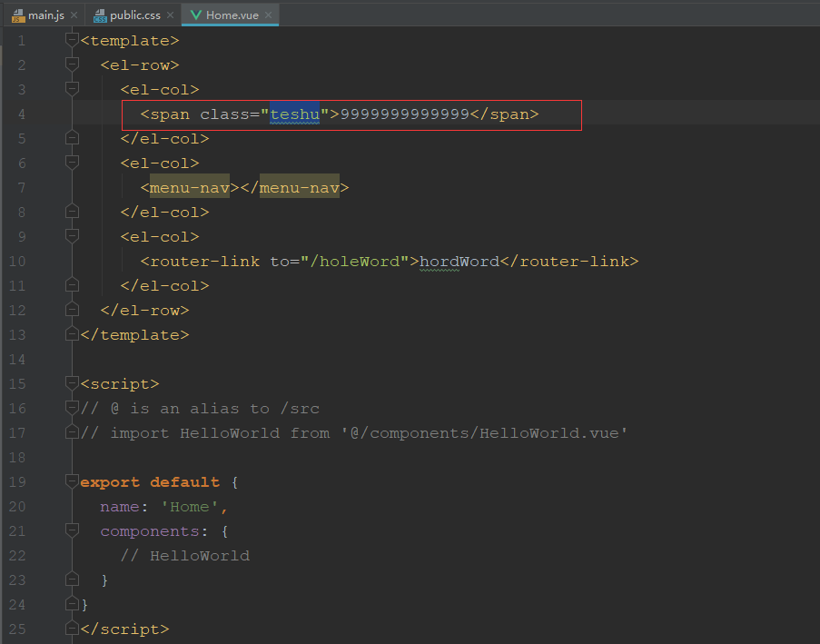Click the fold marker at closing template tag
Image resolution: width=820 pixels, height=644 pixels.
73,335
